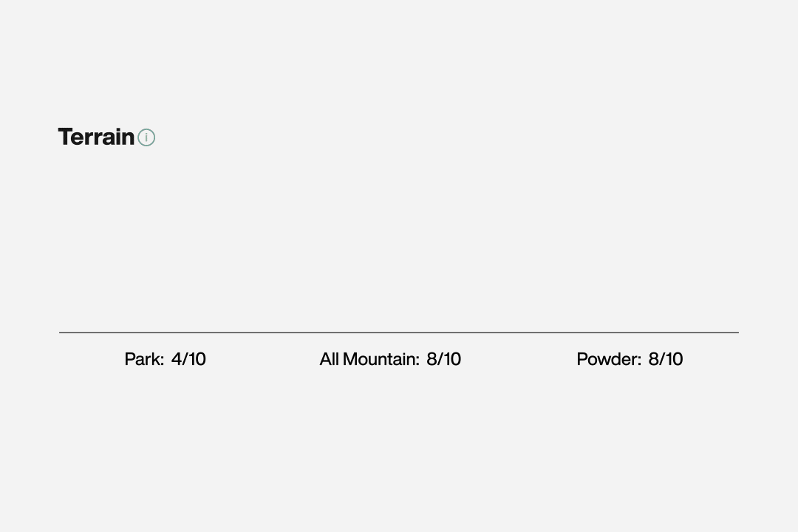Click the word Mountain in the ratings row
Image resolution: width=798 pixels, height=532 pixels.
(381, 359)
